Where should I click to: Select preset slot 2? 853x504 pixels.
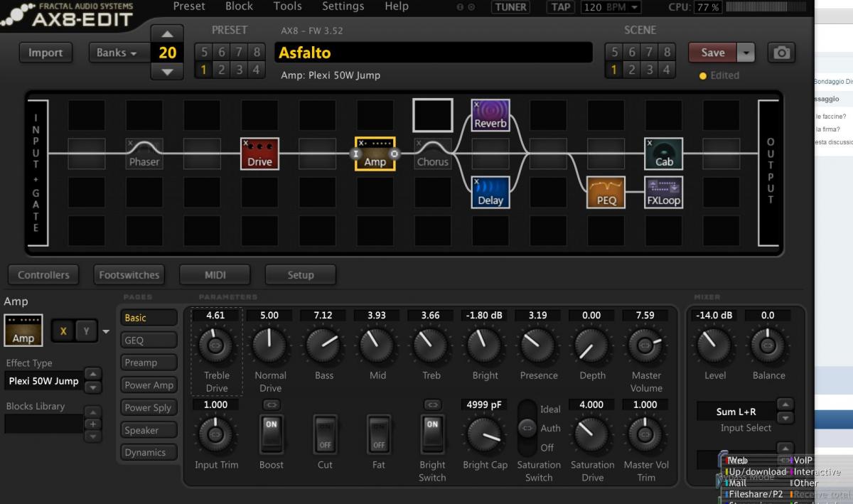click(x=222, y=70)
